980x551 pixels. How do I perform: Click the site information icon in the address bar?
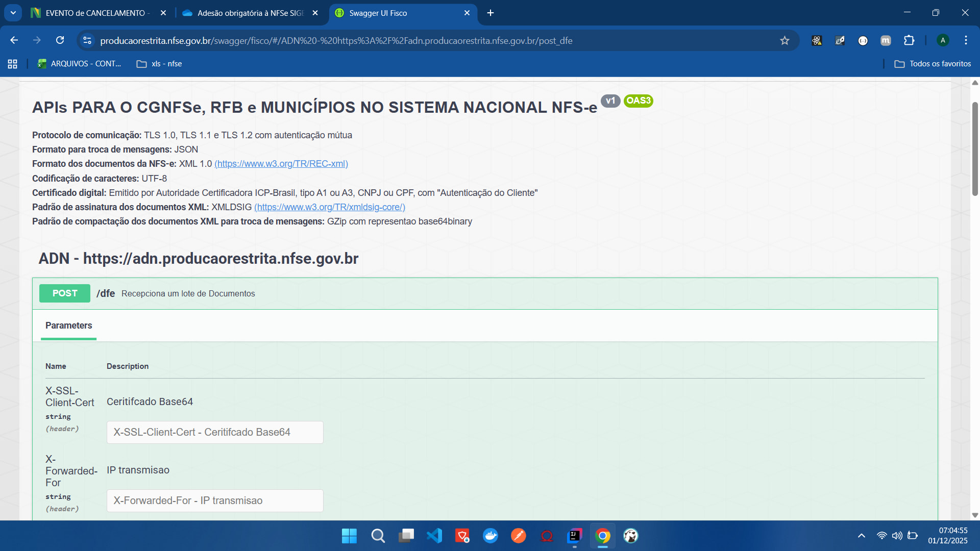[x=87, y=40]
